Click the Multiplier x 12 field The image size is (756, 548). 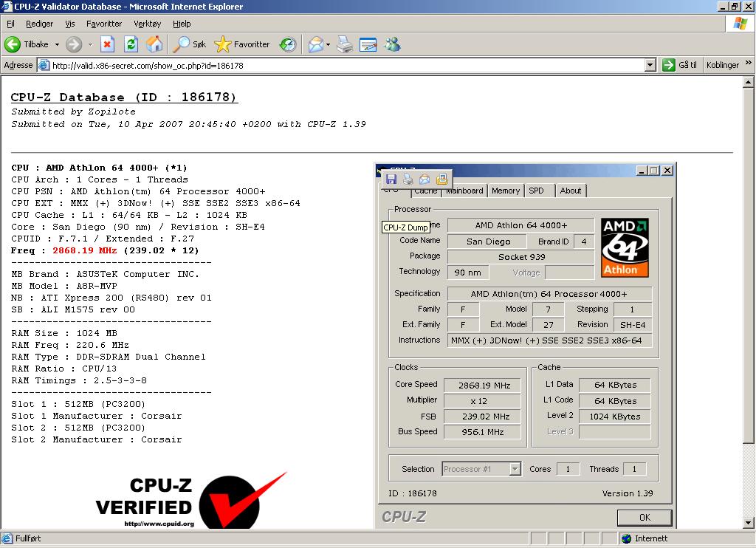(x=483, y=401)
